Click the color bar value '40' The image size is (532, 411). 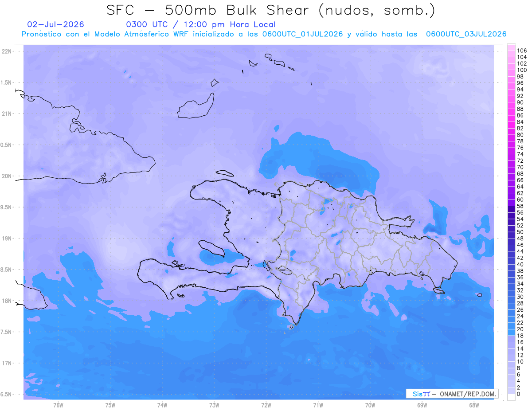tap(520, 264)
